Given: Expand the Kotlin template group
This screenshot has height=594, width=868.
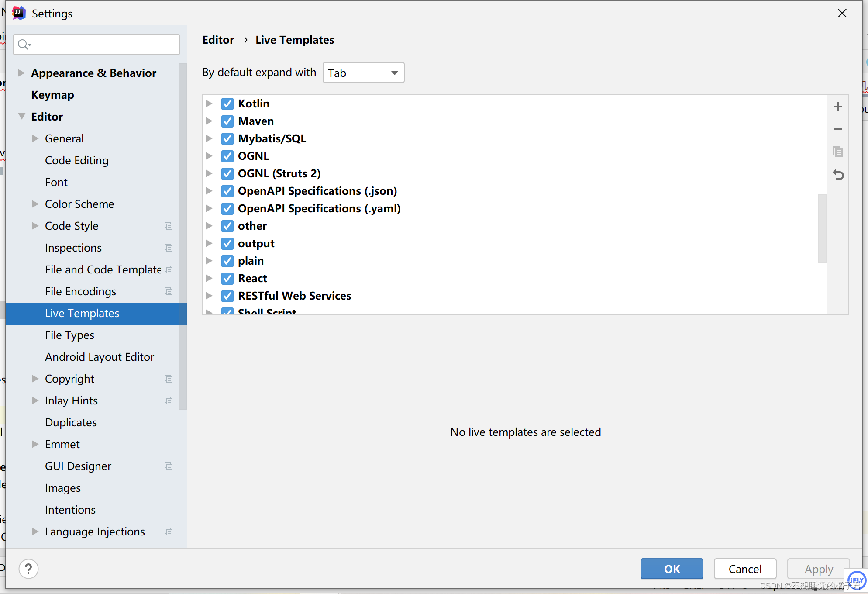Looking at the screenshot, I should pyautogui.click(x=209, y=104).
